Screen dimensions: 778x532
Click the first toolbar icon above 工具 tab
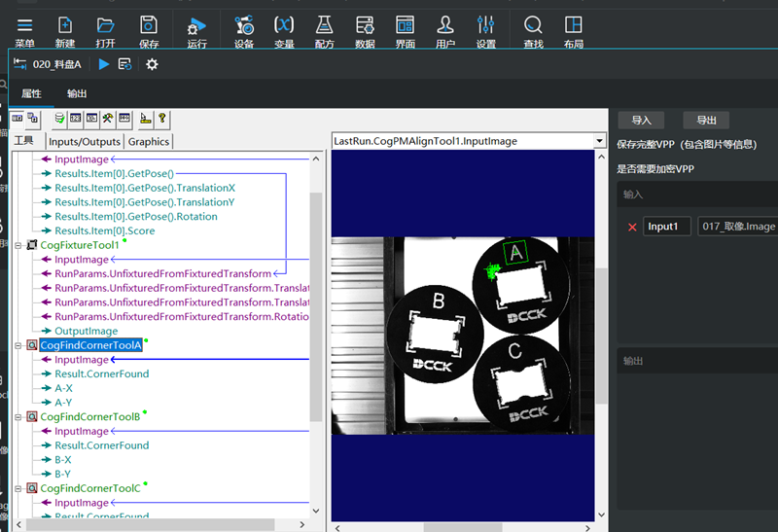(x=18, y=118)
